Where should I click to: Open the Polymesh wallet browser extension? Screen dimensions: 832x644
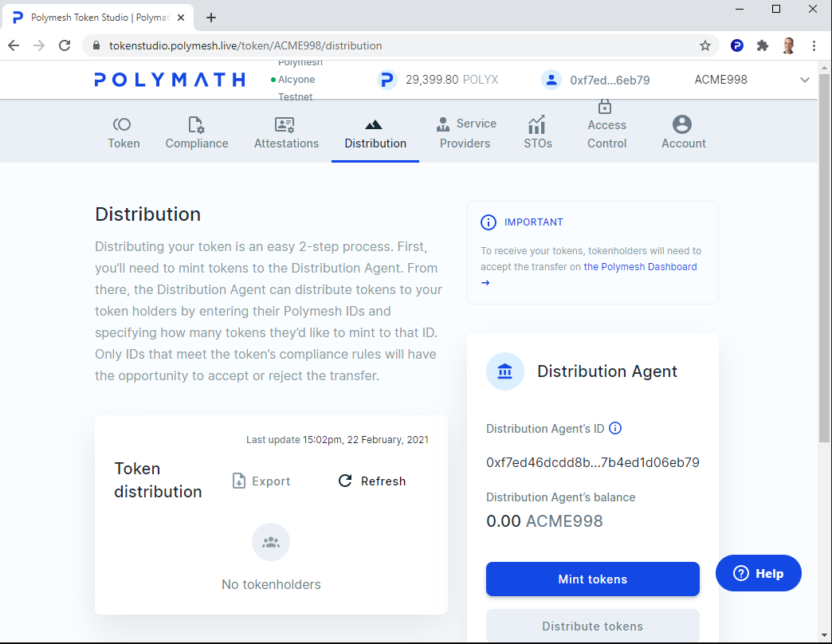tap(736, 45)
